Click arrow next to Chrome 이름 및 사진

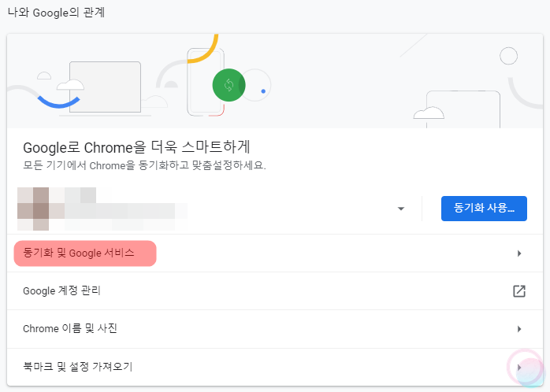[519, 329]
